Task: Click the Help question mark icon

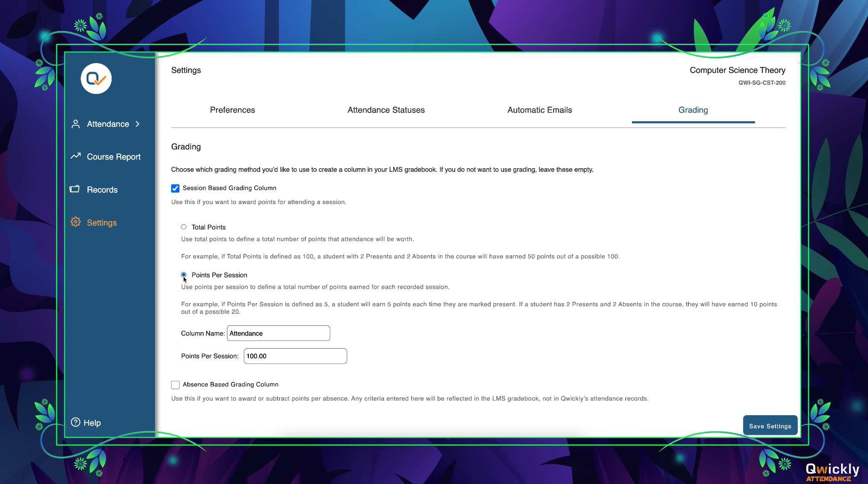Action: pos(76,422)
